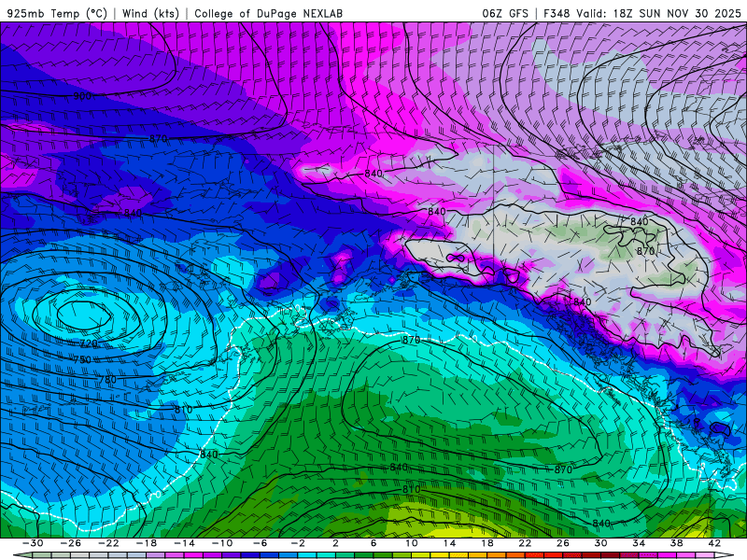Image resolution: width=747 pixels, height=560 pixels.
Task: Click the 14 value on the temperature scale
Action: [449, 543]
